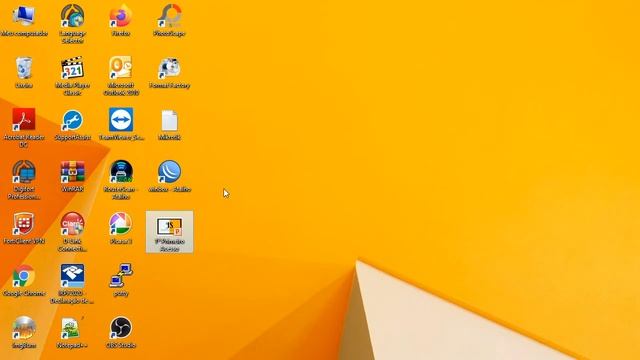640x360 pixels.
Task: Open the Picasa 3 shortcut
Action: tap(121, 228)
